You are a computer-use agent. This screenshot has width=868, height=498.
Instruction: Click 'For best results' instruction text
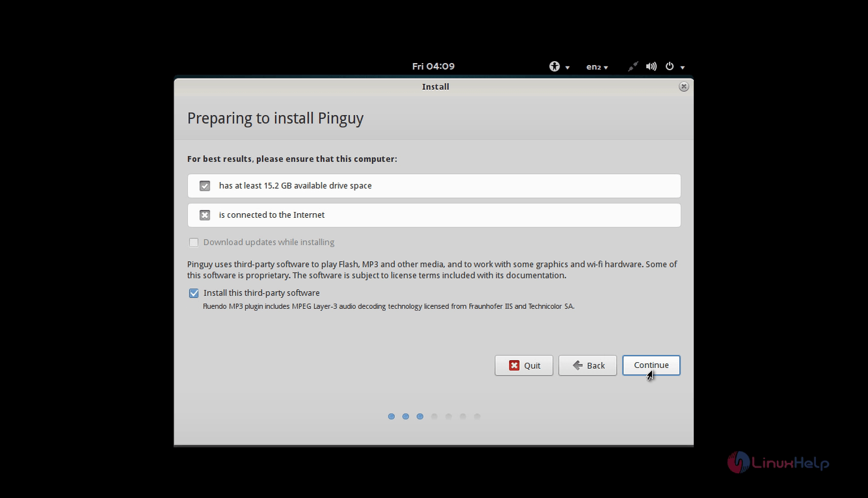292,159
